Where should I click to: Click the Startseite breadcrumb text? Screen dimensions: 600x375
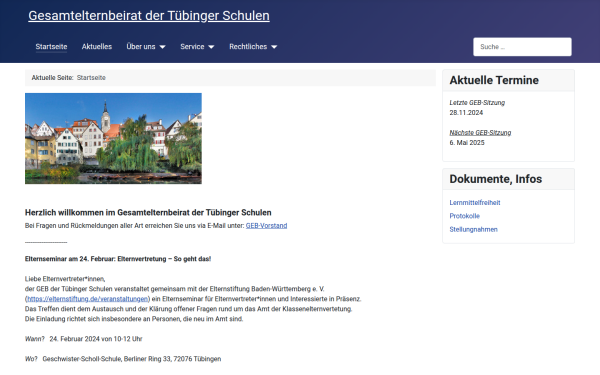(x=91, y=78)
